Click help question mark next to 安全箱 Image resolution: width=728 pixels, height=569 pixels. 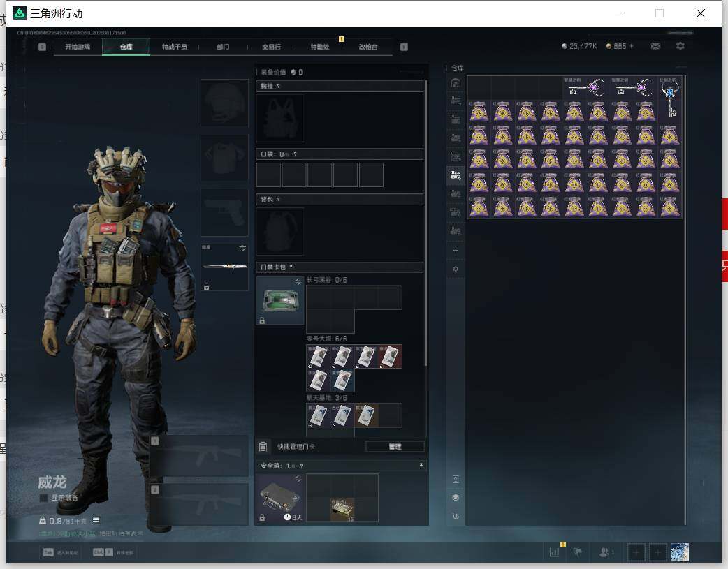(x=301, y=466)
